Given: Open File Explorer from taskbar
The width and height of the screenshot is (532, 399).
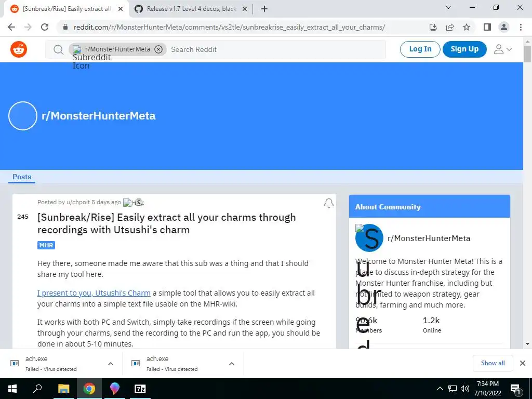Looking at the screenshot, I should 63,389.
